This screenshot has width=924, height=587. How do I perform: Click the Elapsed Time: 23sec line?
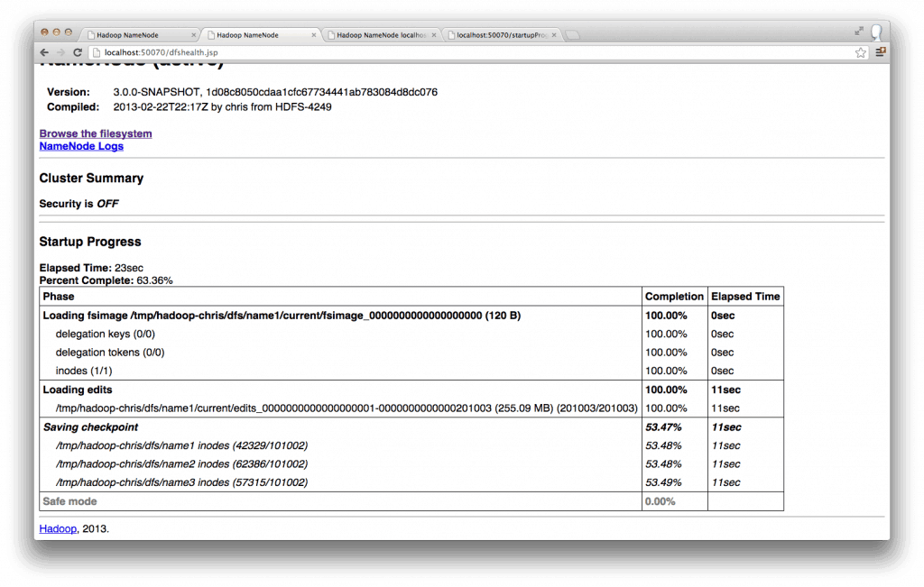click(91, 268)
